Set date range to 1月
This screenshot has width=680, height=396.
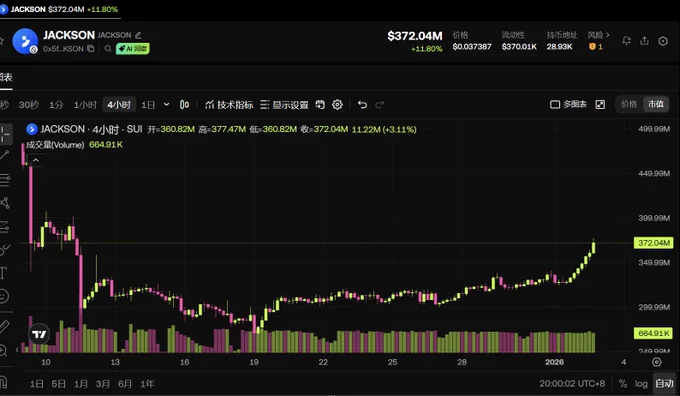tap(81, 384)
